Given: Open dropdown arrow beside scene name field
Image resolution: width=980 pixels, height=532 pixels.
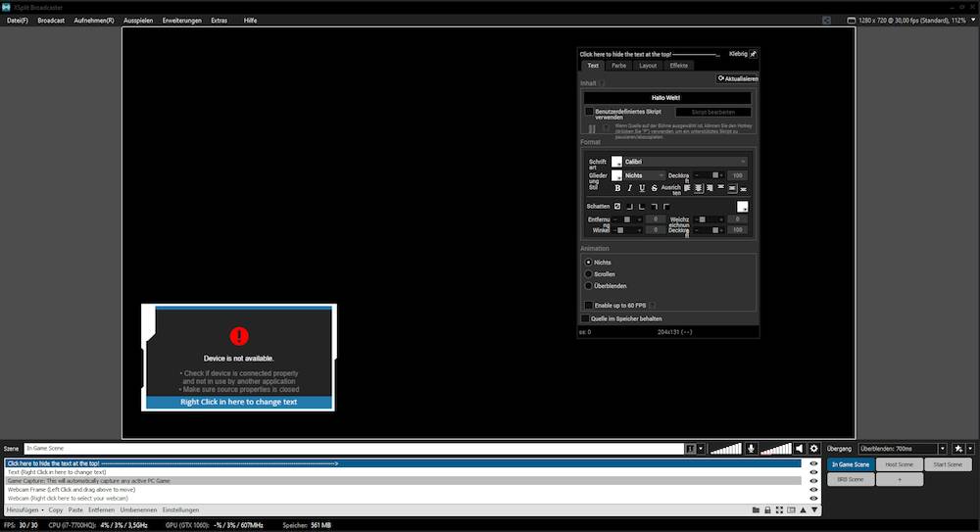Looking at the screenshot, I should point(701,448).
